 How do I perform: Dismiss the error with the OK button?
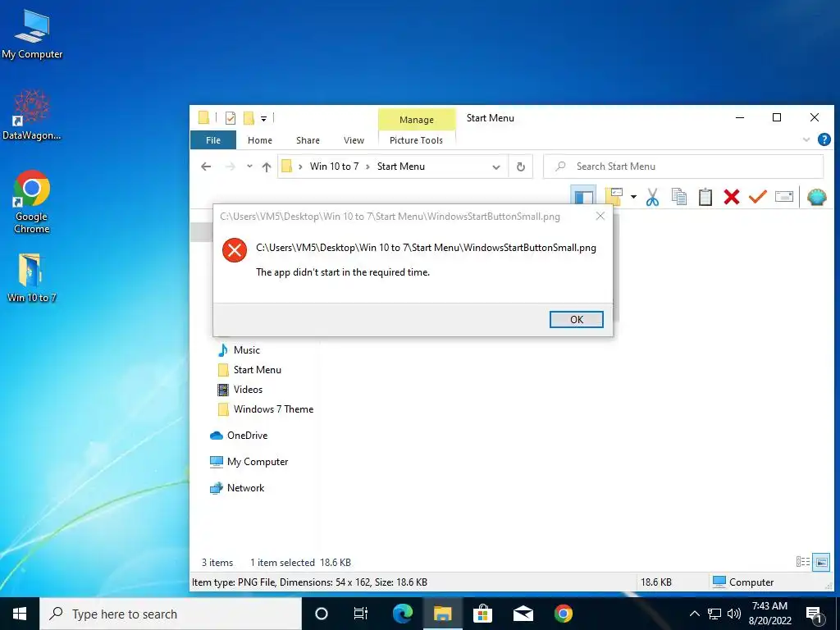pos(577,319)
